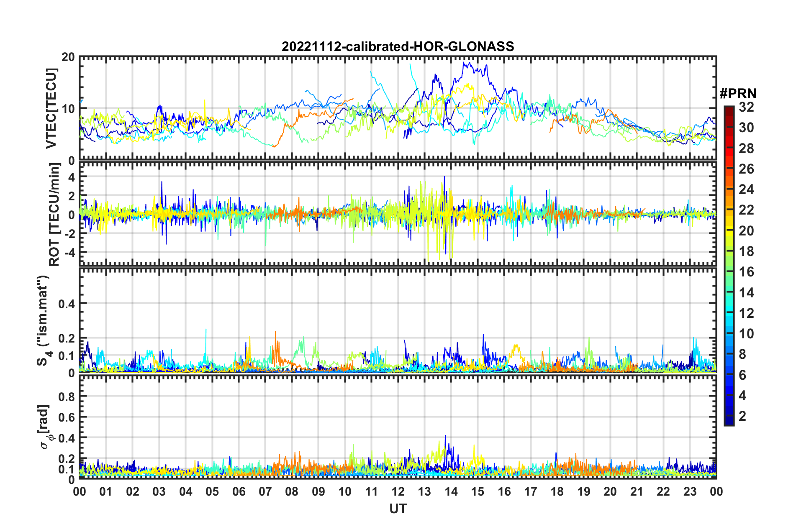Pick the cyan color near PRN 12
The image size is (796, 532).
(x=729, y=313)
